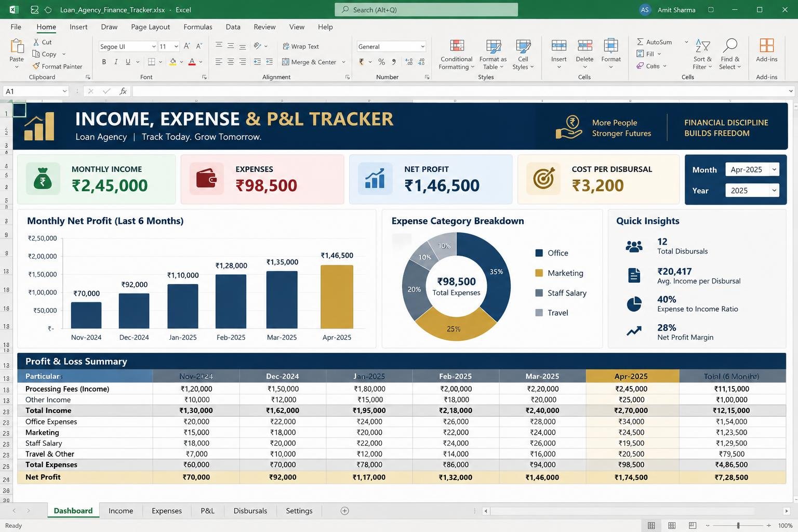Expand the Name Box dropdown arrow
Viewport: 798px width, 532px height.
point(65,91)
